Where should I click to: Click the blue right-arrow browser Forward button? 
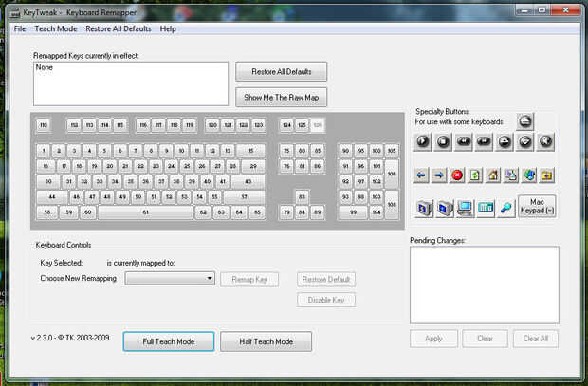point(439,175)
